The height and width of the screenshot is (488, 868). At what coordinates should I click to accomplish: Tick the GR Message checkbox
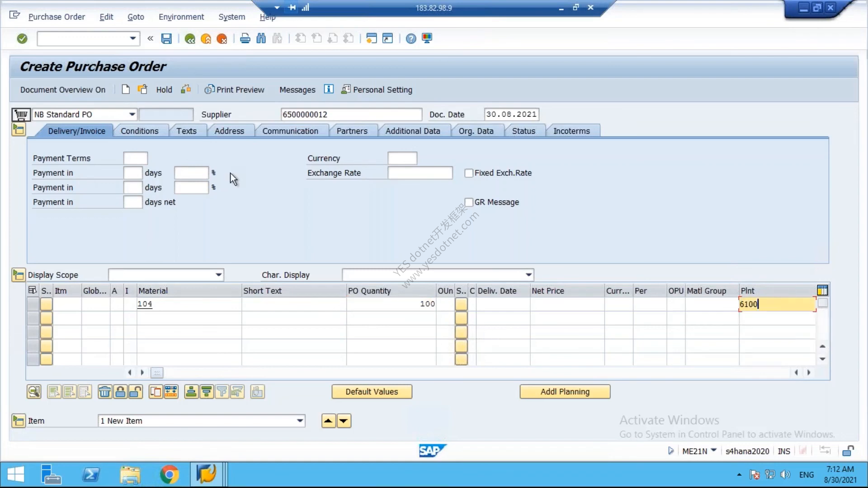[469, 202]
